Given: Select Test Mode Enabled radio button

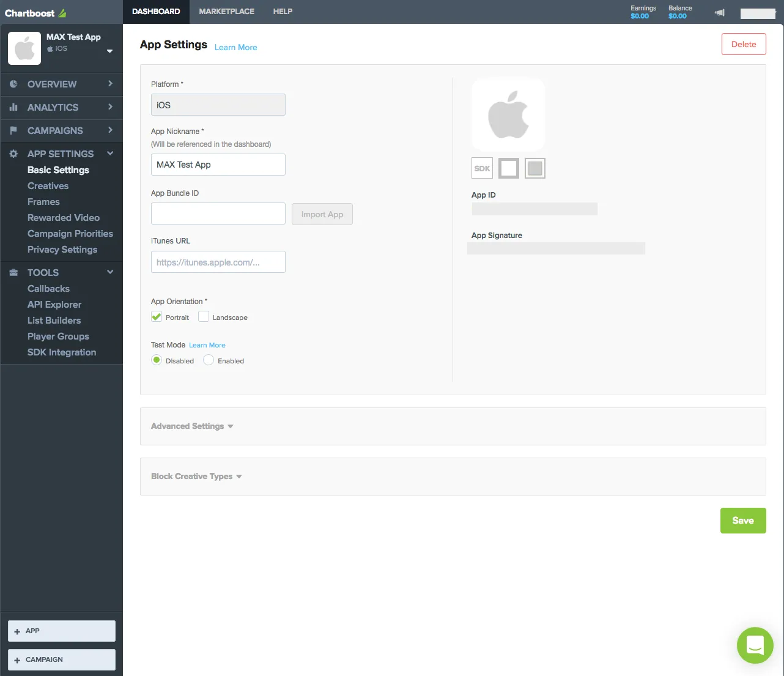Looking at the screenshot, I should click(x=209, y=360).
